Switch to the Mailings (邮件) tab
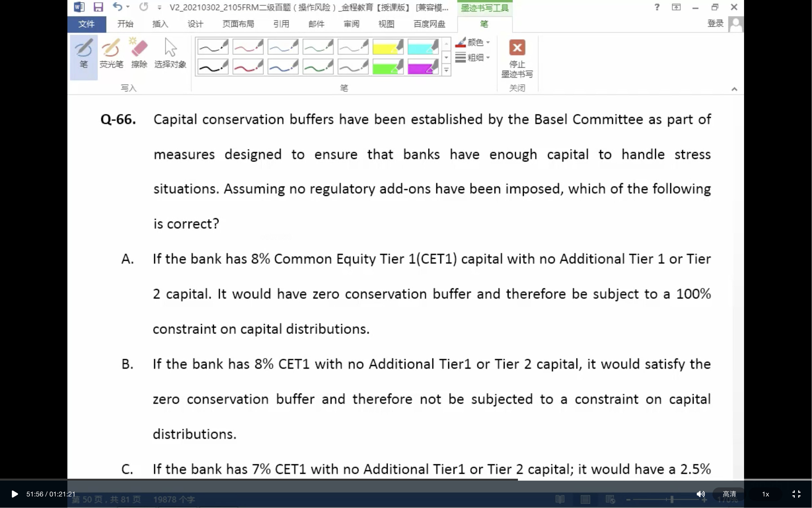Image resolution: width=812 pixels, height=508 pixels. click(x=316, y=24)
